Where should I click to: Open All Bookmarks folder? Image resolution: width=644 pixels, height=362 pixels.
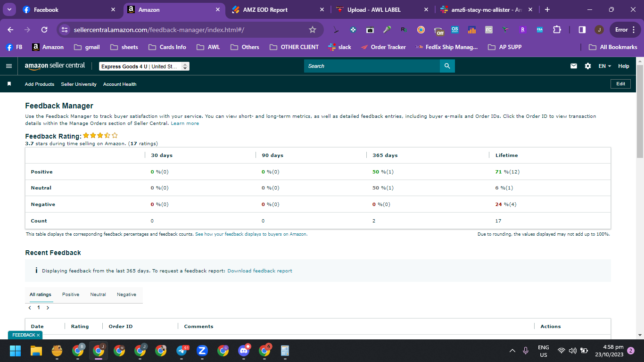(613, 47)
